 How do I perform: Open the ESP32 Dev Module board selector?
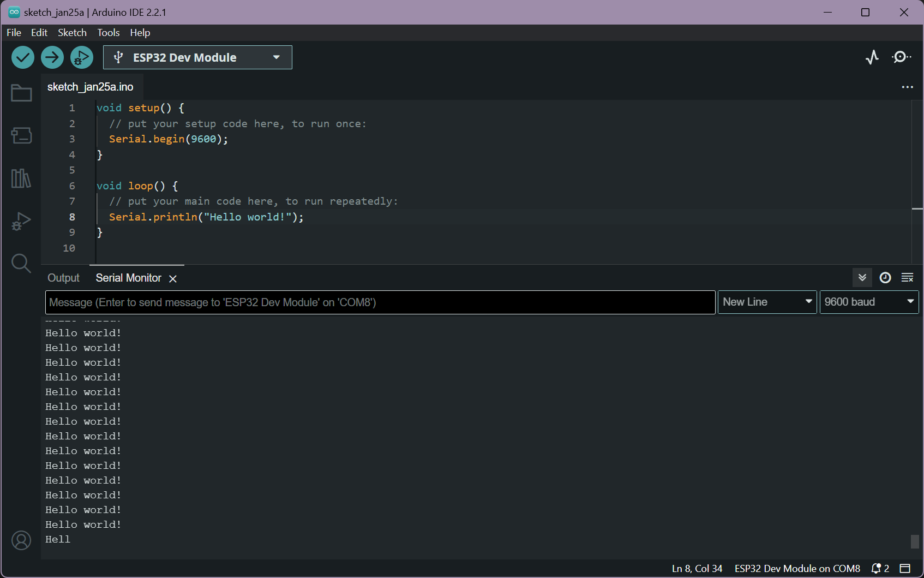click(197, 57)
